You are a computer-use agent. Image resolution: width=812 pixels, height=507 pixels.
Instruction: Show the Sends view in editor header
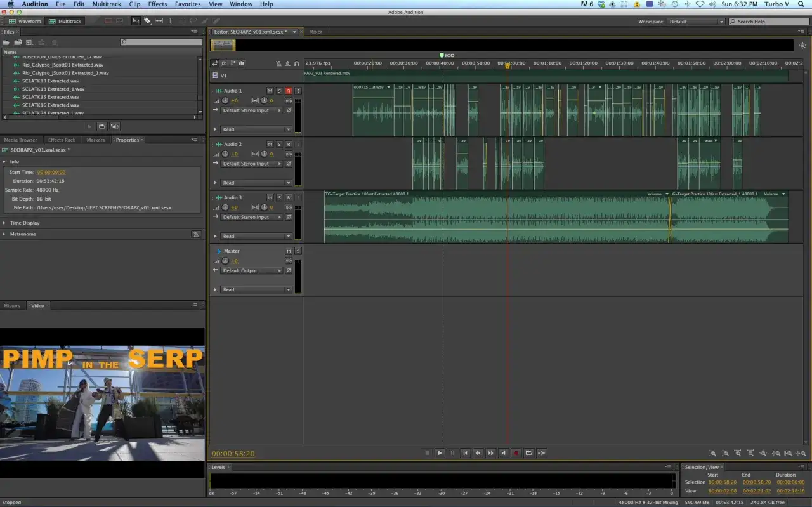click(233, 63)
